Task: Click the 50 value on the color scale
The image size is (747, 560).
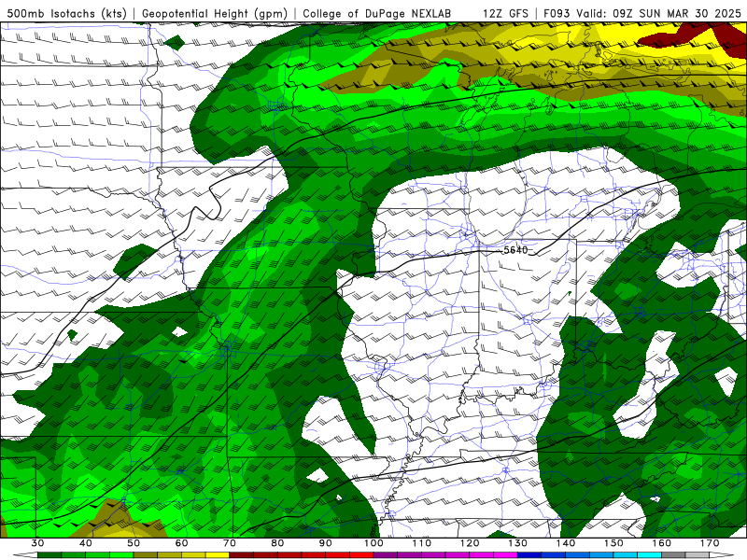Action: point(134,543)
